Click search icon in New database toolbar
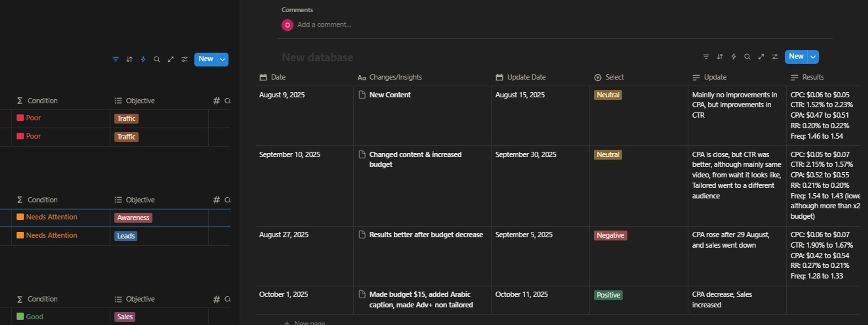Screen dimensions: 868x325 click(x=747, y=57)
